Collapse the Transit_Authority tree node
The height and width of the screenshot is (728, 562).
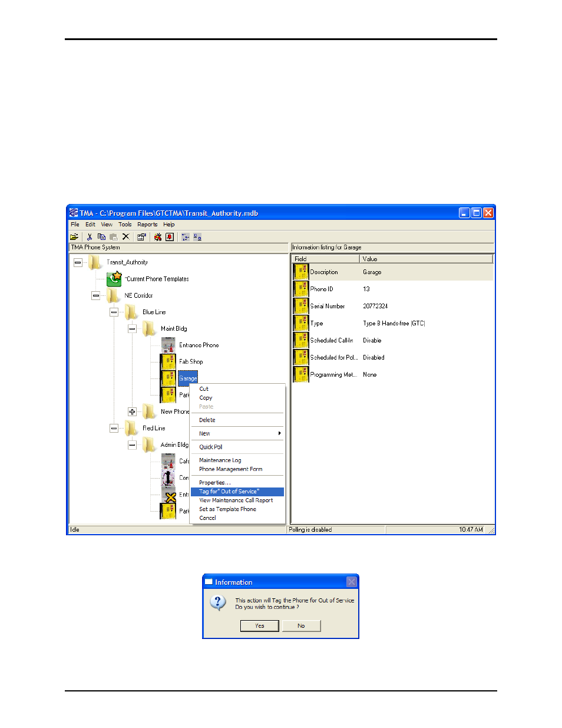pos(78,262)
